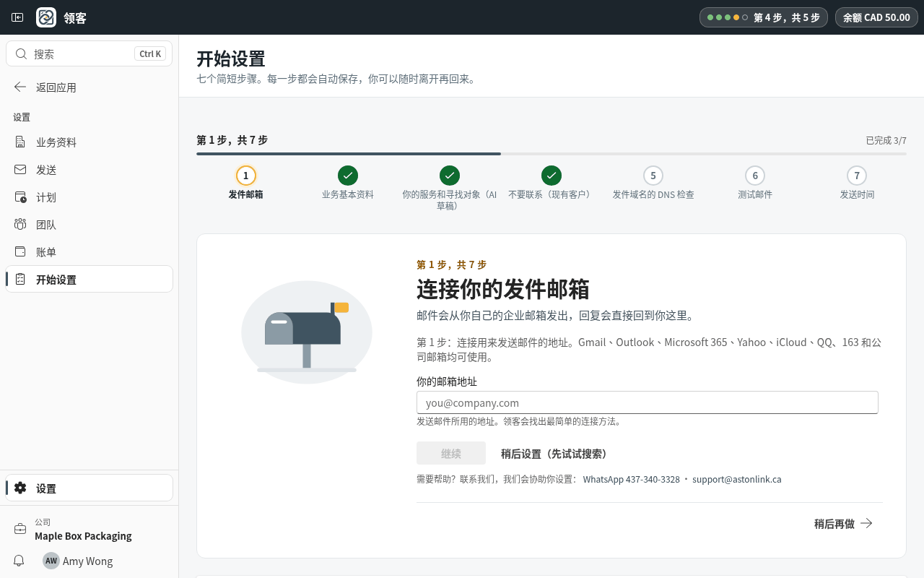Image resolution: width=924 pixels, height=578 pixels.
Task: Open the 你的服务和寻找对象 completed step
Action: (450, 189)
